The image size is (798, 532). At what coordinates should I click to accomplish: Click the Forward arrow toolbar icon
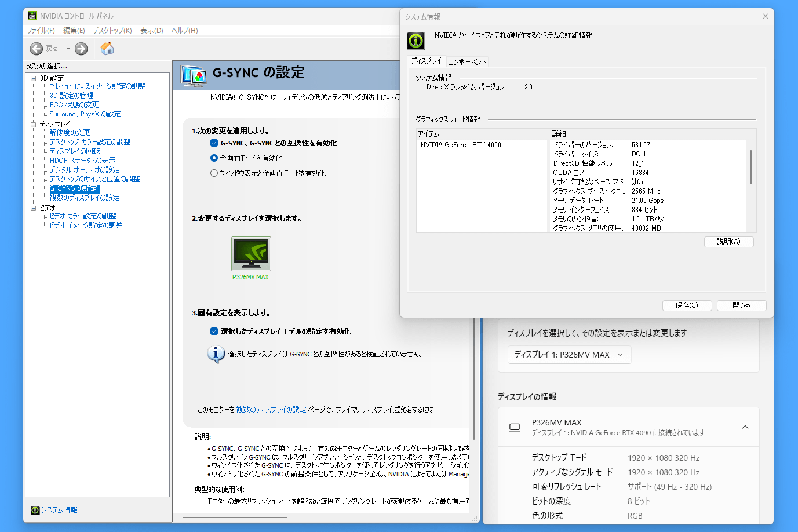(81, 49)
